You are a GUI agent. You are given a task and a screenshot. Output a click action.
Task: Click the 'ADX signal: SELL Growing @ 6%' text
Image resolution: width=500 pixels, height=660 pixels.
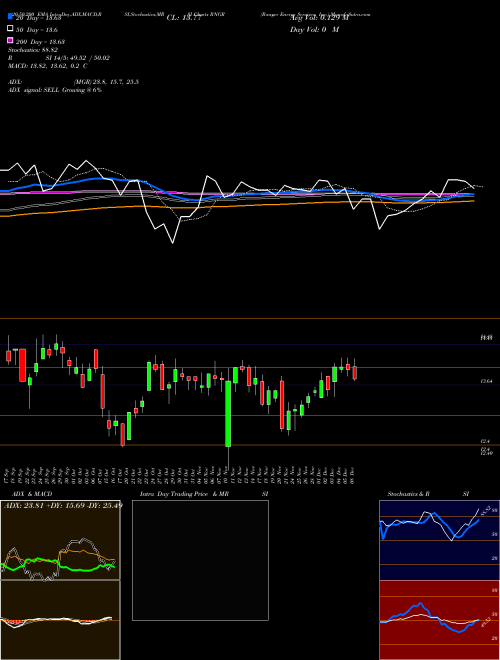tap(55, 90)
